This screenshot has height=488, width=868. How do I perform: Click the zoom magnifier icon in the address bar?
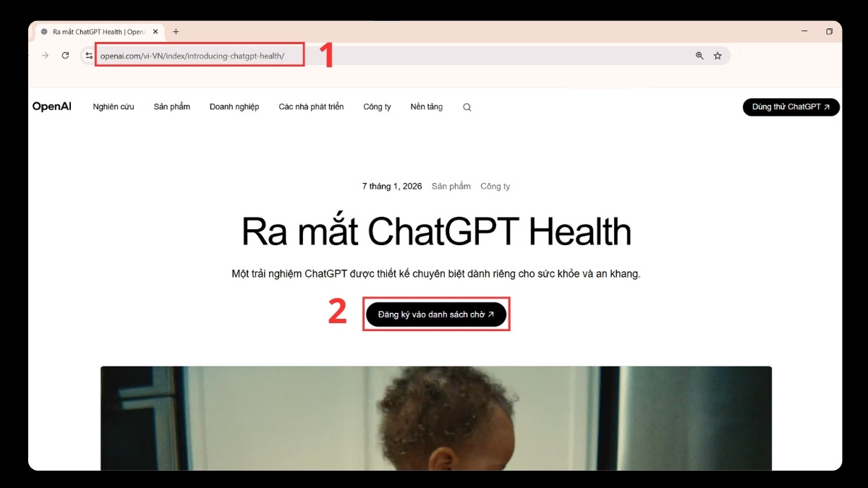698,54
